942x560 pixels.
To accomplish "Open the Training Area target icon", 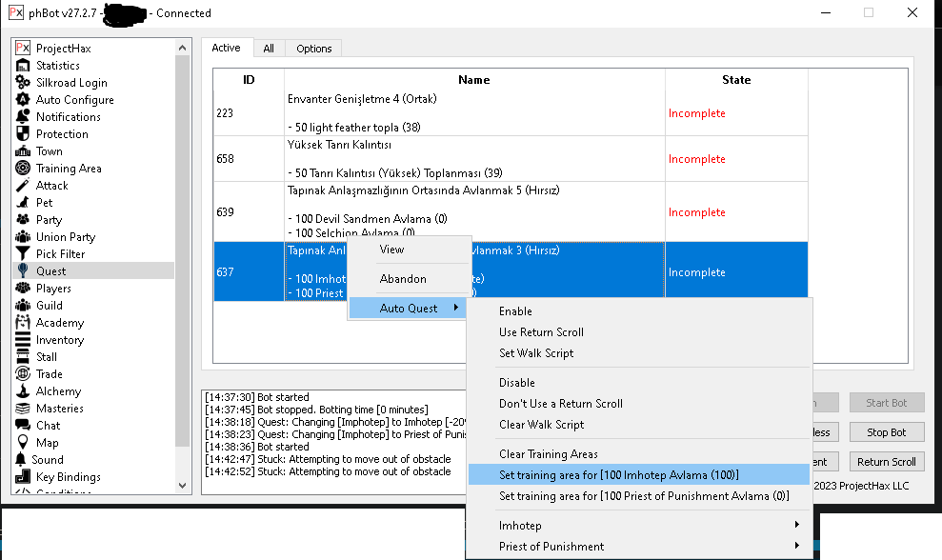I will (x=23, y=169).
